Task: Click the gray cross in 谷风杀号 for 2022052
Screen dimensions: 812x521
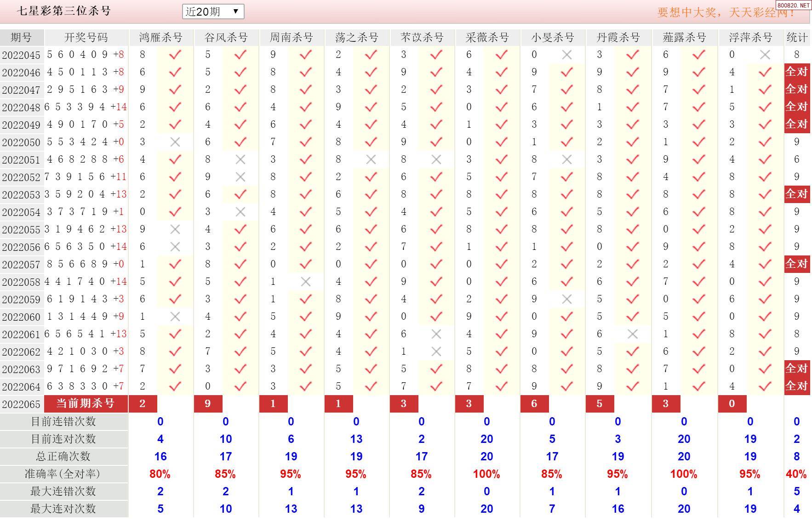Action: [240, 177]
